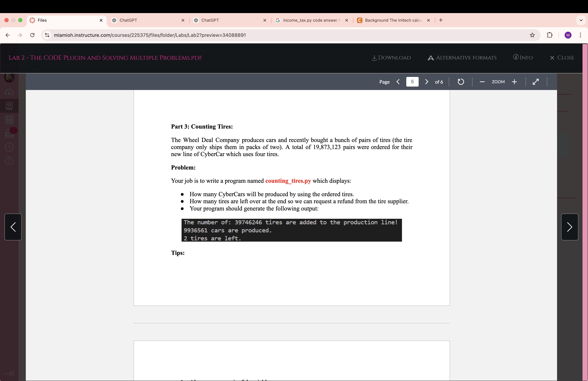The height and width of the screenshot is (381, 588).
Task: Open Chrome three-dot menu
Action: tap(580, 35)
